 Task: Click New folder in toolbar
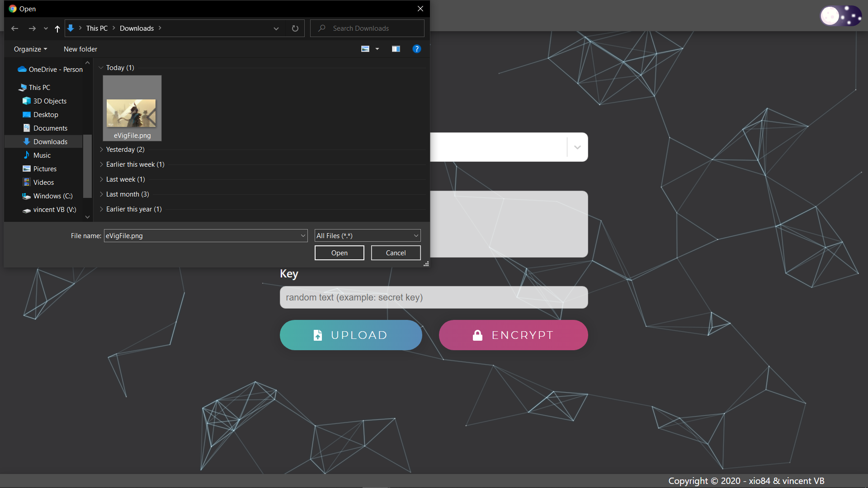coord(80,49)
